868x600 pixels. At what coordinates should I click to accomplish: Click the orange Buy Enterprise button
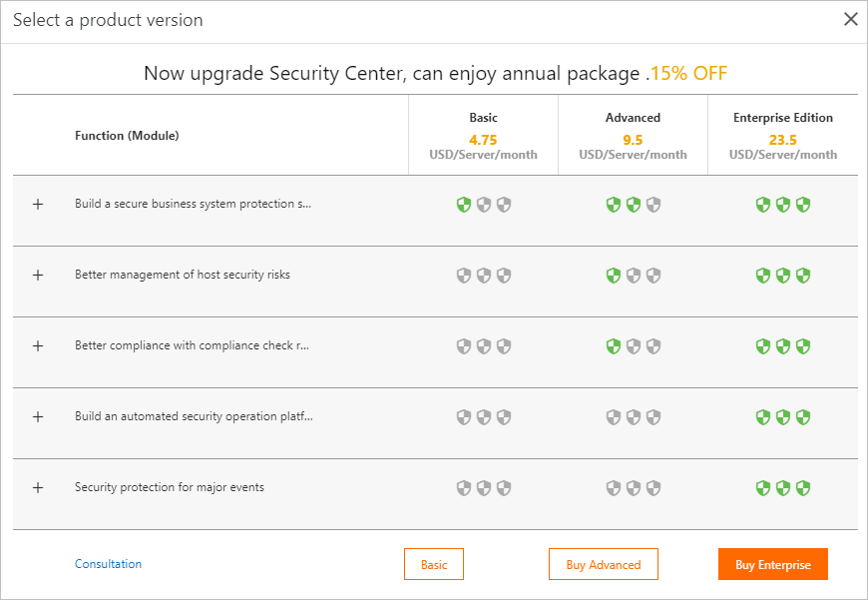[773, 564]
